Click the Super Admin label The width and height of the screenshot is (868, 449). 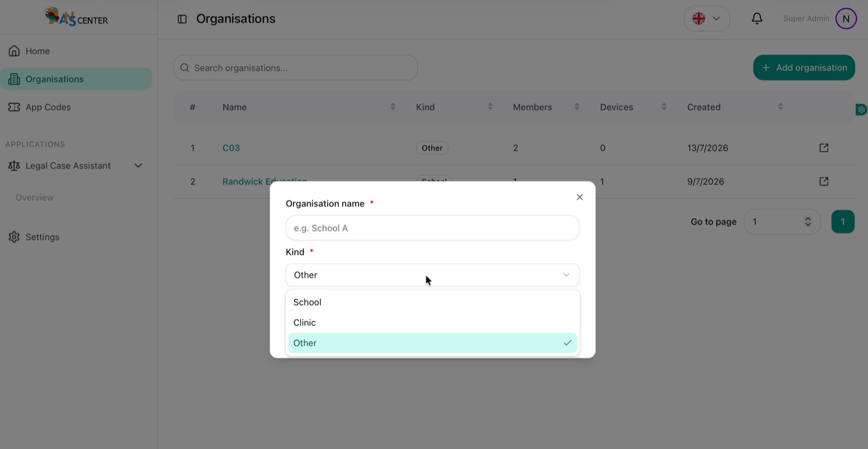pos(806,18)
